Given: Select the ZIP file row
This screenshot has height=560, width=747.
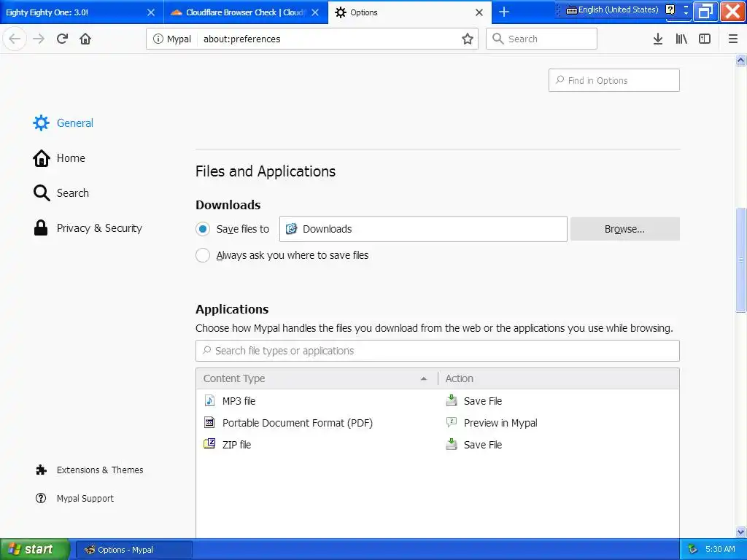Looking at the screenshot, I should [x=438, y=445].
